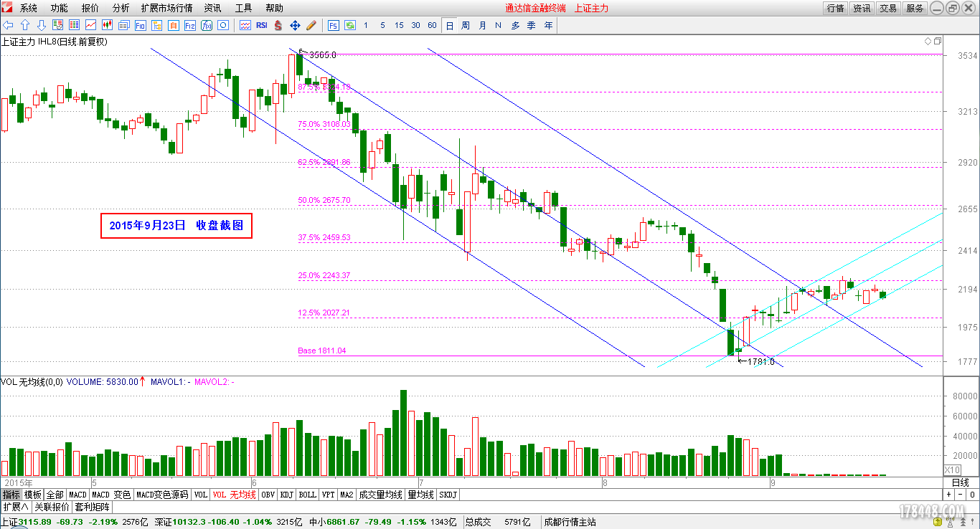The height and width of the screenshot is (529, 980).
Task: Switch to 15-minute period
Action: coord(399,25)
